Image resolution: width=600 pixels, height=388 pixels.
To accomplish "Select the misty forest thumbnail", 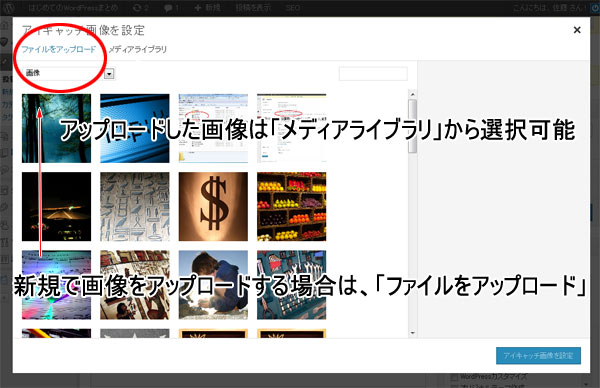I will coord(56,129).
